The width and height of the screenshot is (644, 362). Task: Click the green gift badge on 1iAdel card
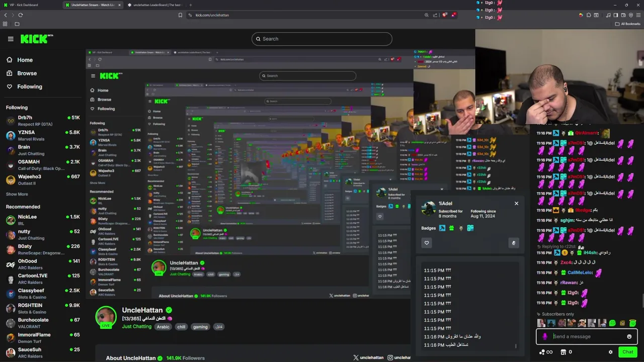click(451, 228)
